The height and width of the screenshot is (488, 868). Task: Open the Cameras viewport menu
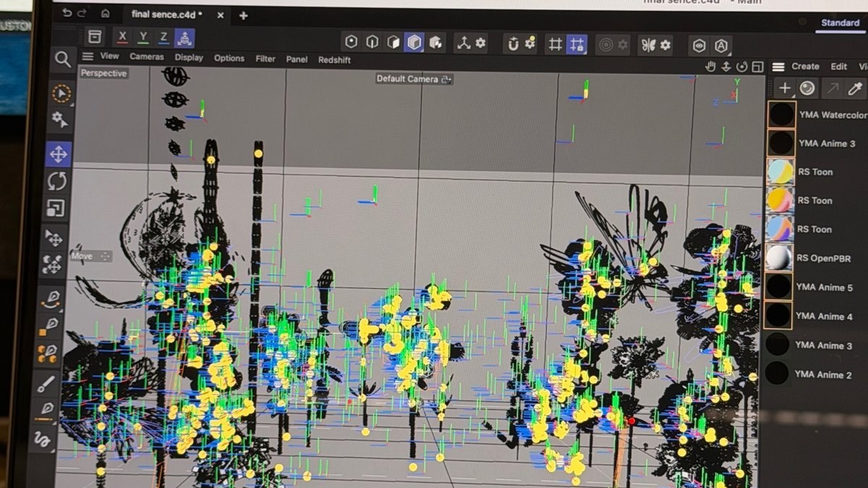(147, 56)
